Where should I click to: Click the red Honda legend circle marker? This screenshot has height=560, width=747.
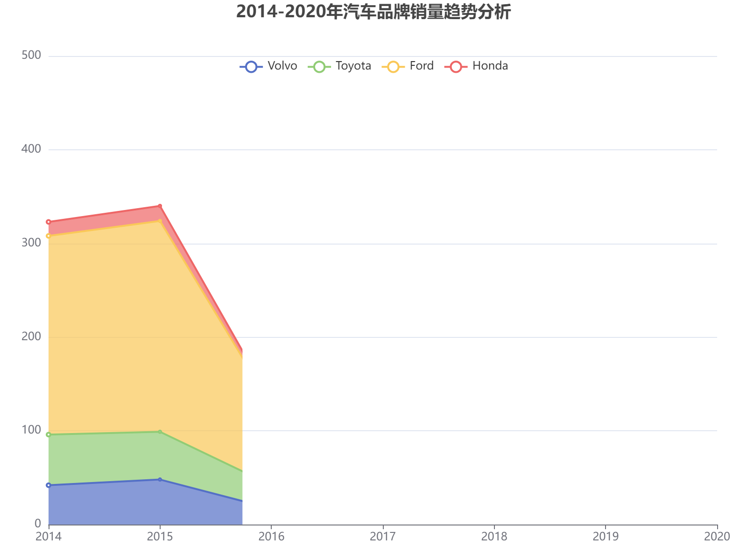[x=456, y=67]
